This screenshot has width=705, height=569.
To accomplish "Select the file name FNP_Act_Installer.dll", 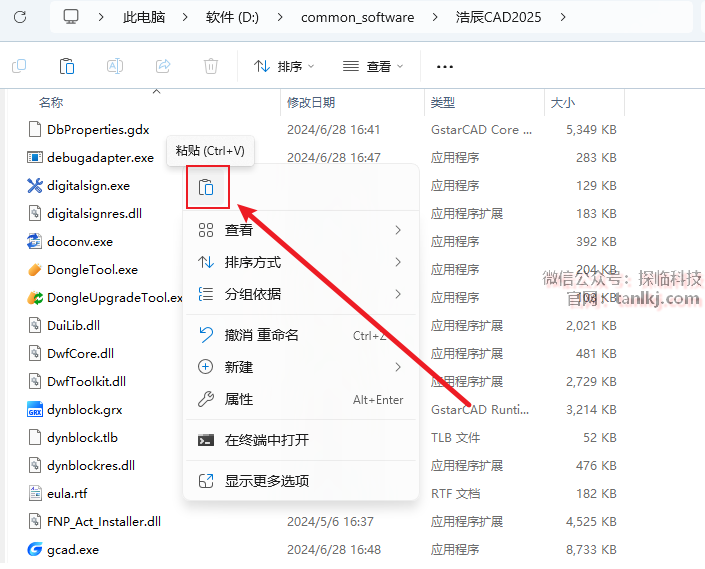I will [x=104, y=521].
